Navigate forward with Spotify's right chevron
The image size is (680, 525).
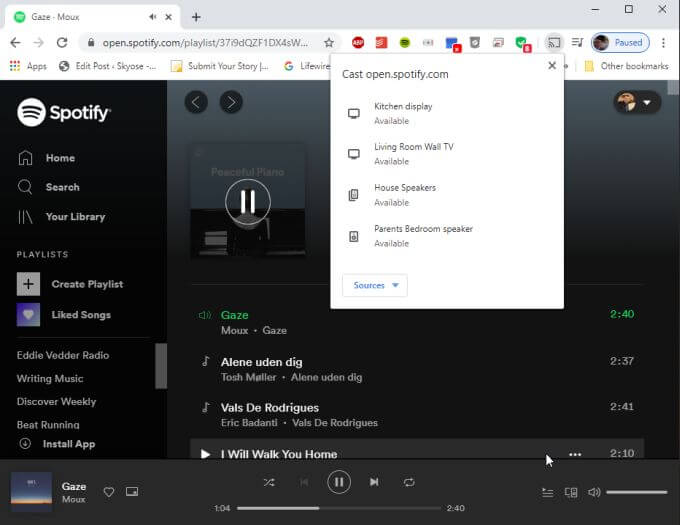(x=231, y=102)
